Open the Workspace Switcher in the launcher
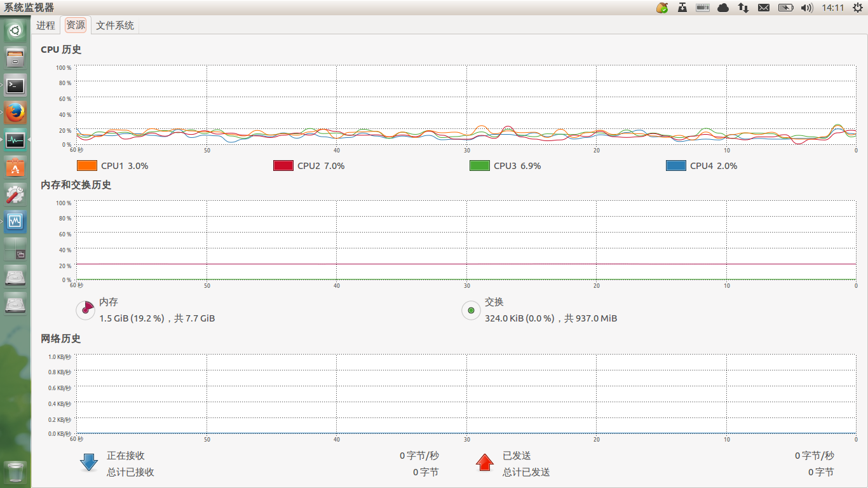 pos(15,249)
